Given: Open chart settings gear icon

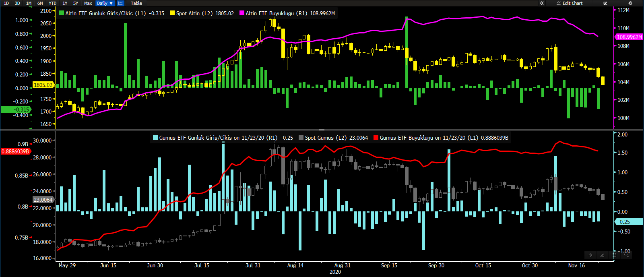Looking at the screenshot, I should (x=630, y=3).
